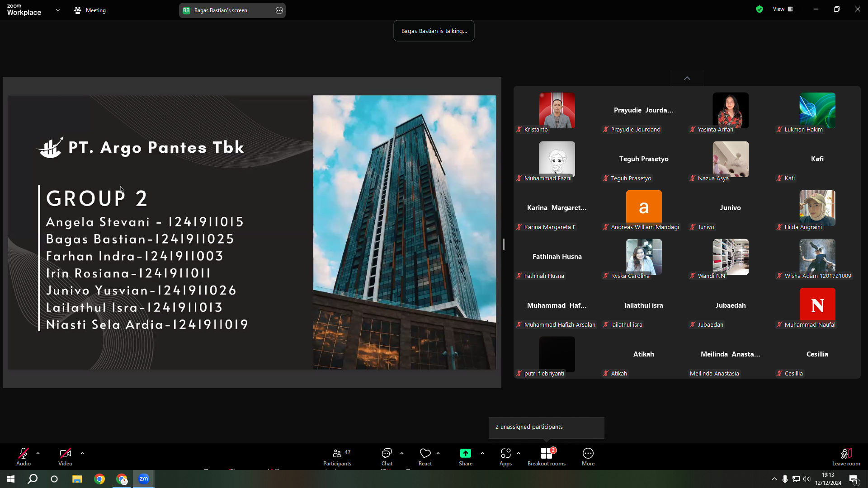Select Kristanto's video thumbnail
The image size is (868, 488).
557,111
